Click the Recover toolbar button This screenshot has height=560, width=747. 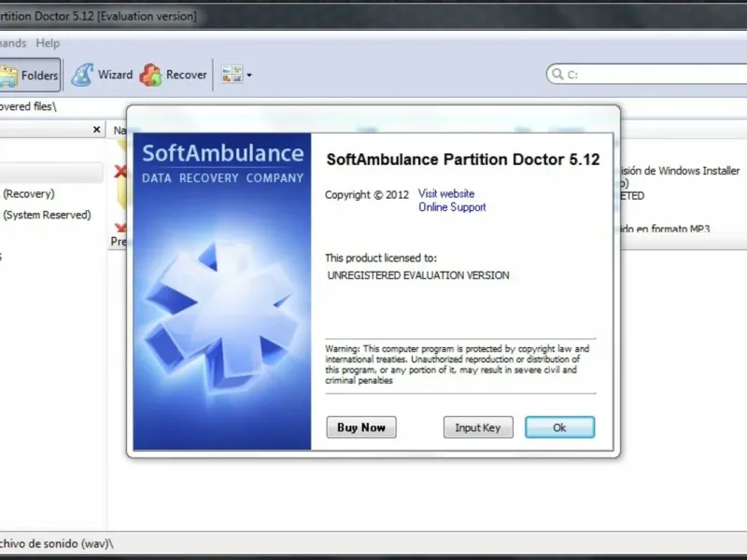click(x=174, y=75)
